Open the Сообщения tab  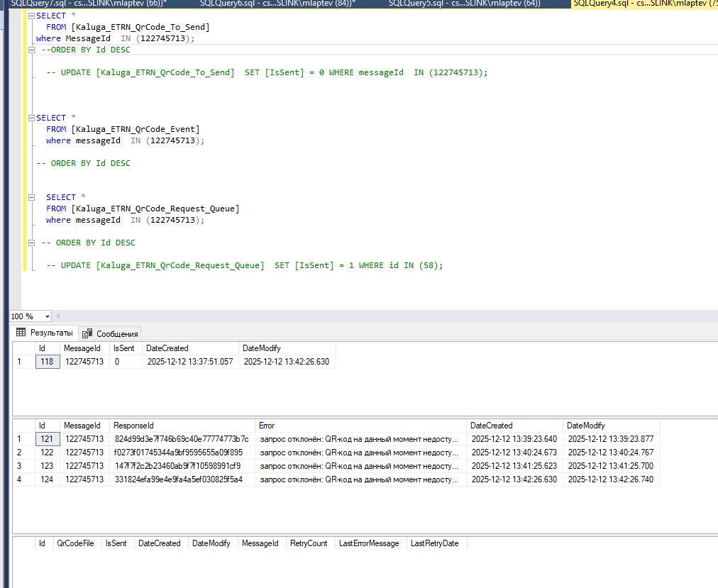pos(110,333)
